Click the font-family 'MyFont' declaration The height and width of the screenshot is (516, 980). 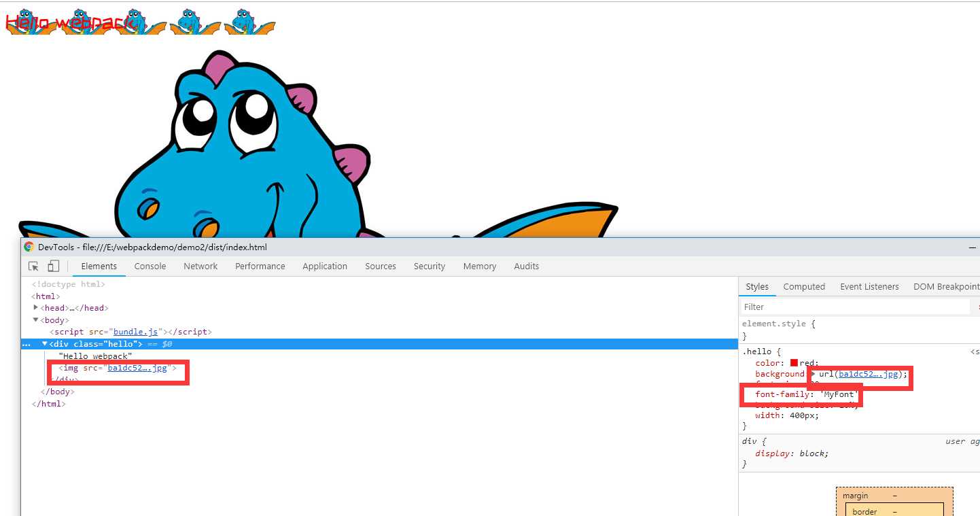(805, 394)
